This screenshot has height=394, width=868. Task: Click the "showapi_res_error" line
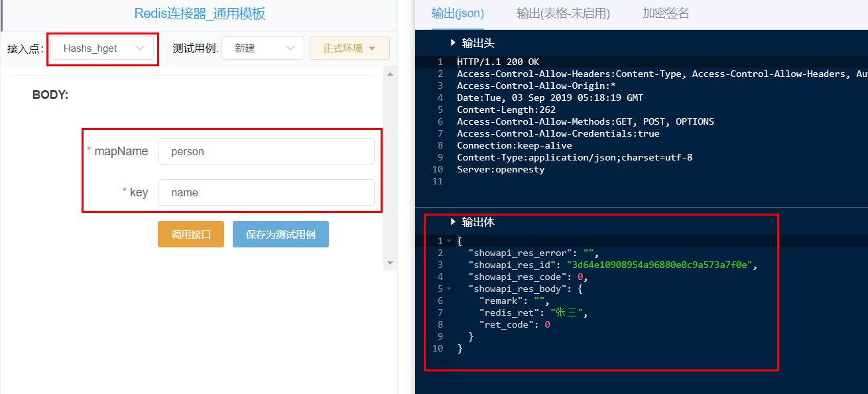533,253
